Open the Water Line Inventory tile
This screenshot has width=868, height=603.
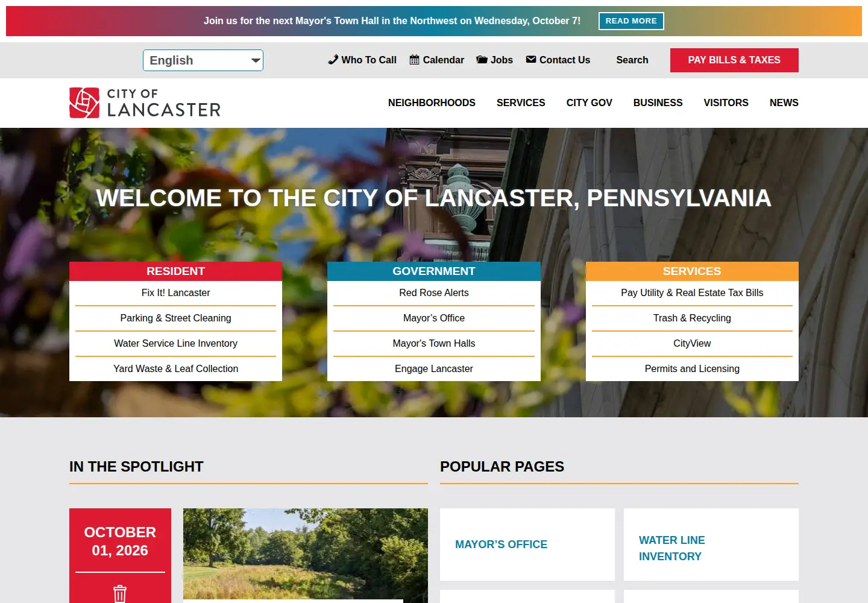[711, 545]
